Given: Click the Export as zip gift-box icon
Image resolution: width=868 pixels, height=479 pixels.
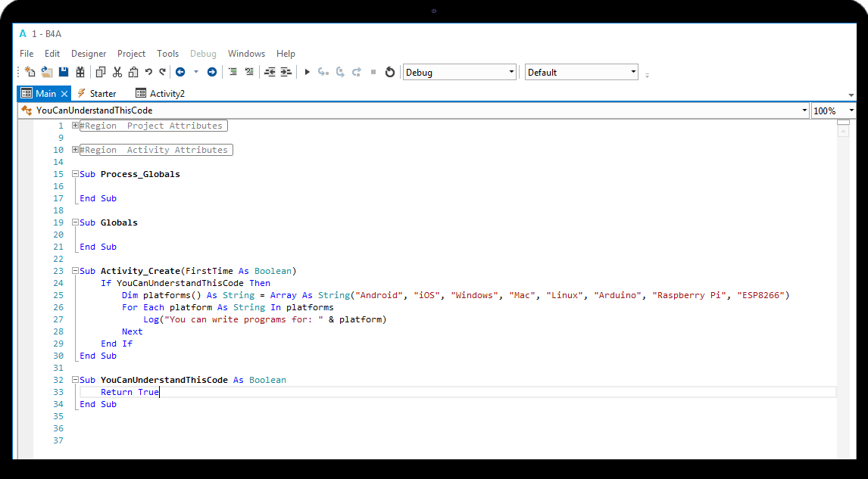Looking at the screenshot, I should 80,72.
